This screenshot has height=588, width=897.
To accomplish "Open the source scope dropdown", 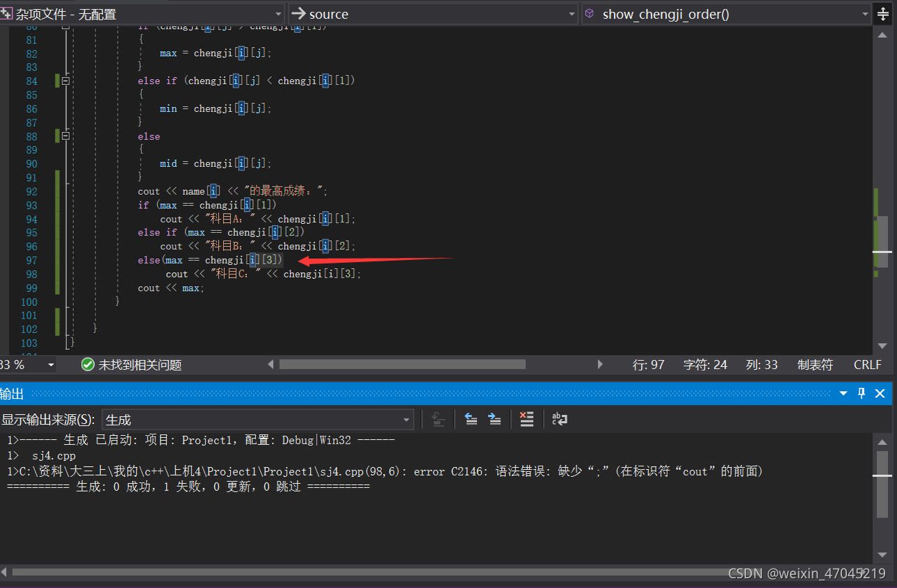I will pos(572,14).
